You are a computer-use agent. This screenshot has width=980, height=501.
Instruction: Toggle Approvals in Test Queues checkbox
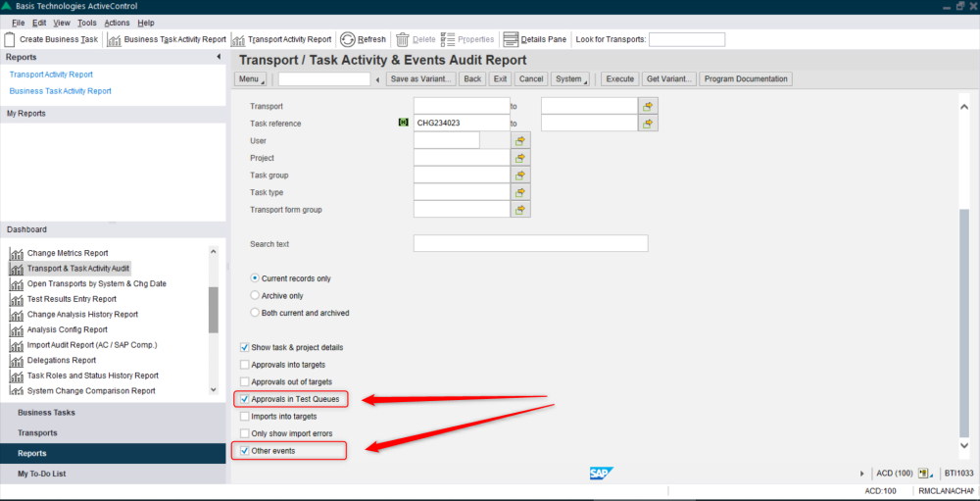point(244,399)
